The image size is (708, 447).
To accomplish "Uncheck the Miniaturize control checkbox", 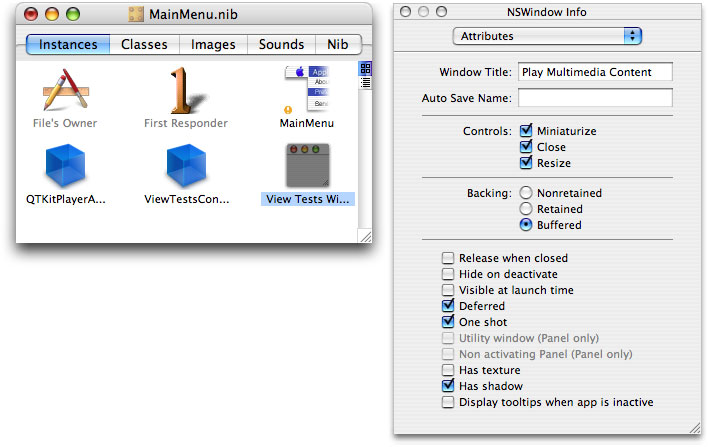I will point(526,130).
